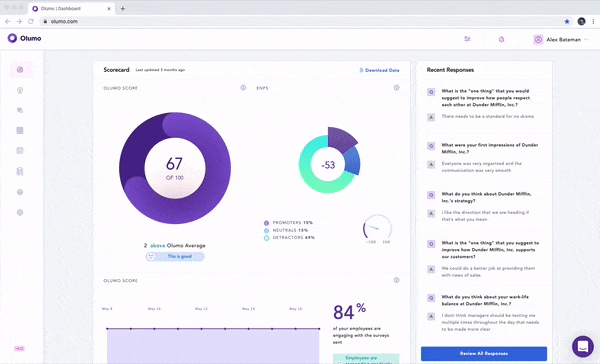
Task: Open the work-life balance question response
Action: pos(485,300)
